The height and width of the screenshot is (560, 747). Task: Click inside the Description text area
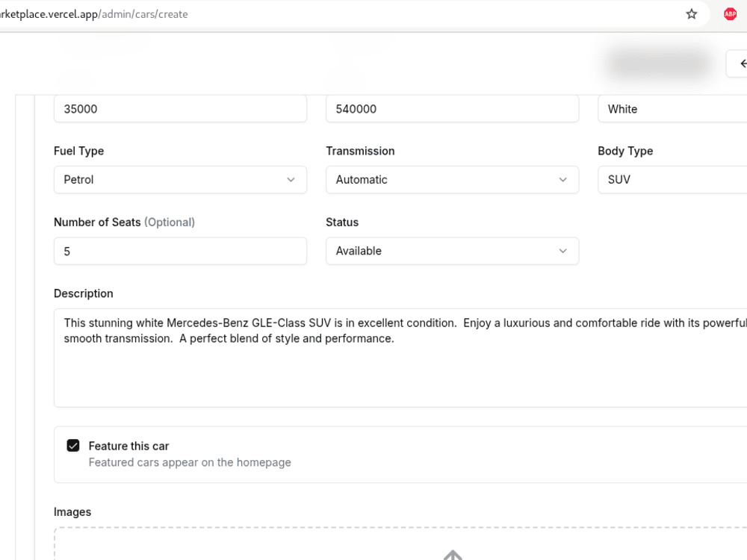click(x=400, y=358)
